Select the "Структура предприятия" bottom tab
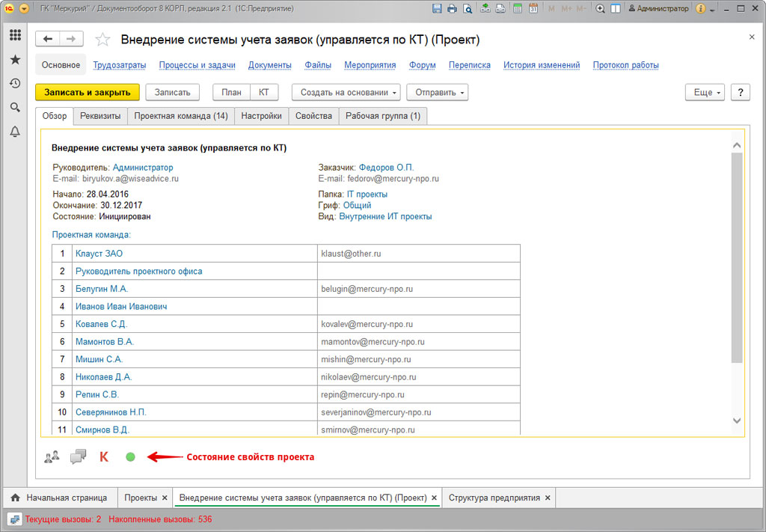The width and height of the screenshot is (766, 532). pos(494,498)
